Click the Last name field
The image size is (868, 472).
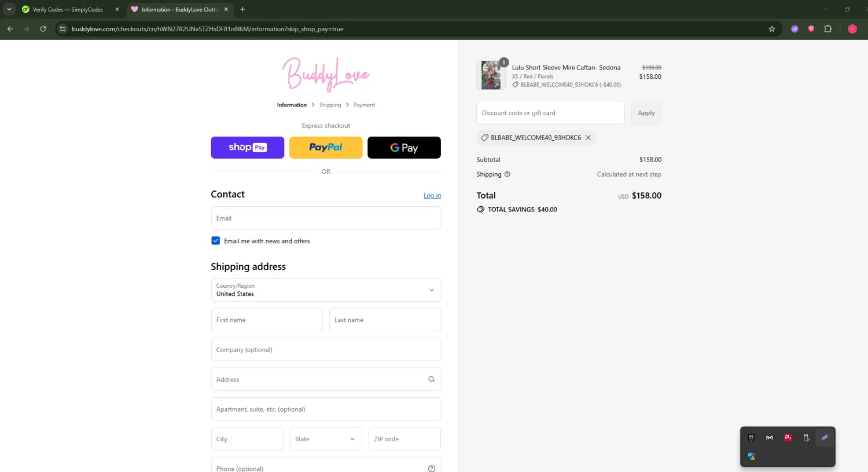pyautogui.click(x=385, y=320)
